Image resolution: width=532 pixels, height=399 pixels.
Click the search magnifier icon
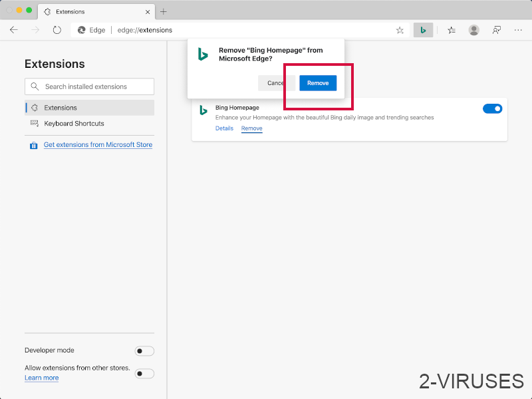(x=35, y=86)
